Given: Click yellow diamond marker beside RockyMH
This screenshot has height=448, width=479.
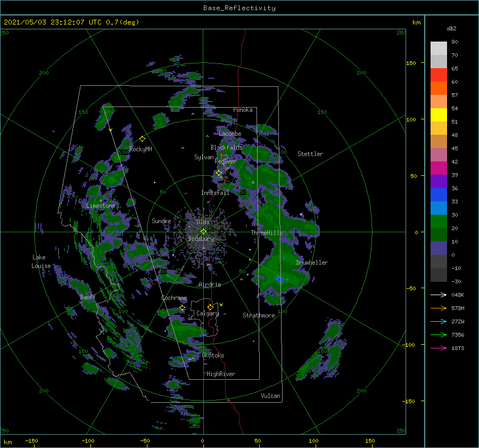Looking at the screenshot, I should (x=142, y=139).
